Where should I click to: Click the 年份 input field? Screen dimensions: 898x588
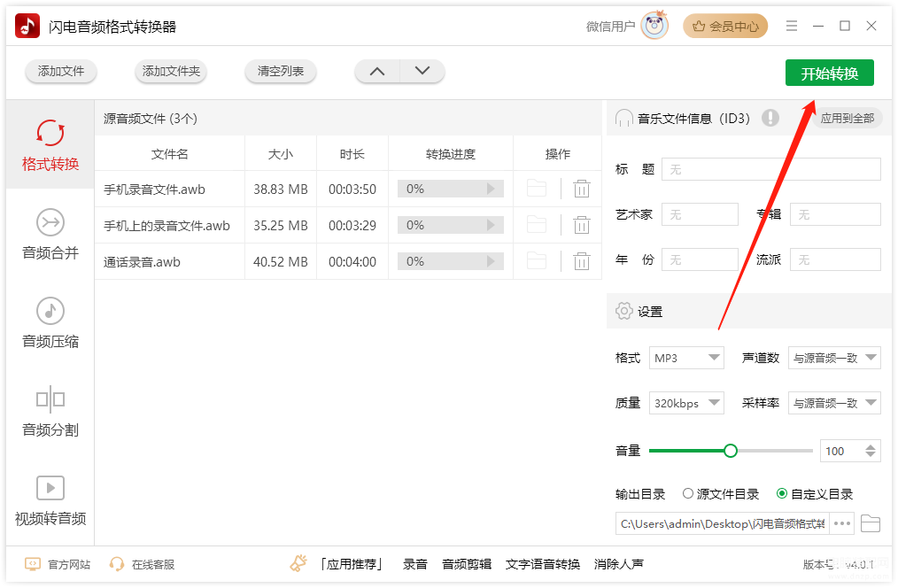tap(700, 259)
